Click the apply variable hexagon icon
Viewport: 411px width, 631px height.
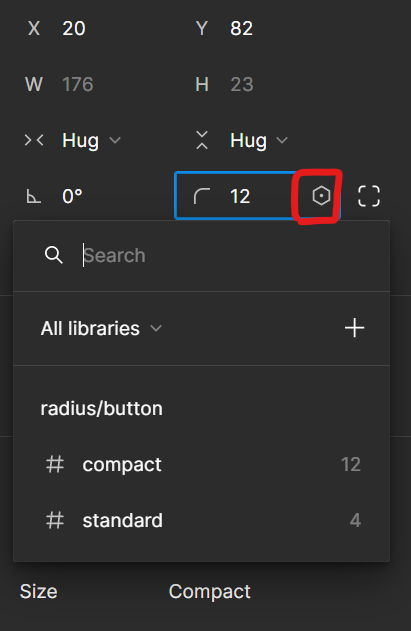(x=321, y=196)
